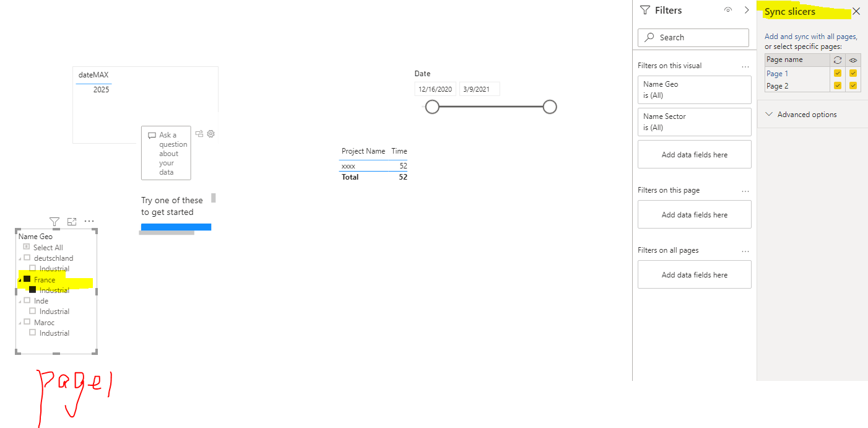This screenshot has height=428, width=868.
Task: Click the visible column eye header icon
Action: pyautogui.click(x=853, y=60)
